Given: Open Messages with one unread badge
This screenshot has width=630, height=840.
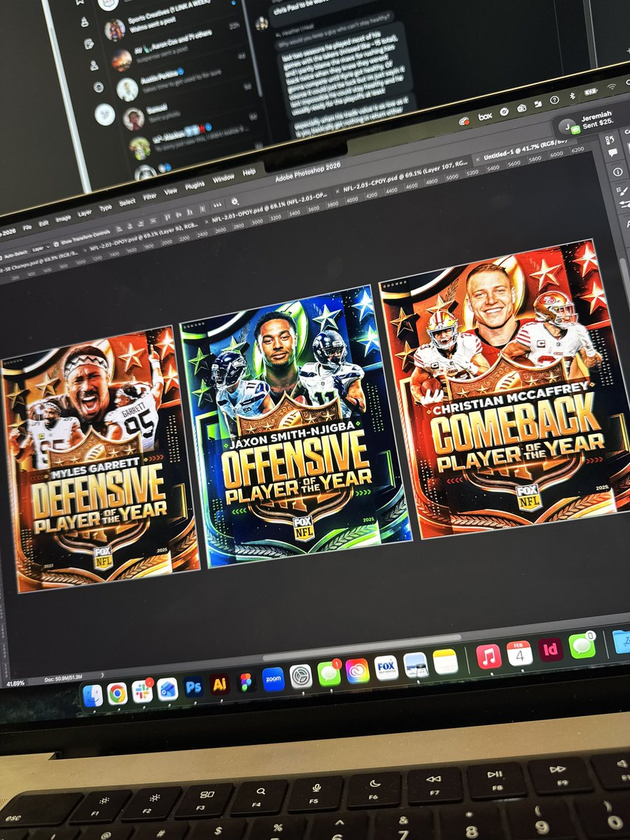Looking at the screenshot, I should click(328, 673).
